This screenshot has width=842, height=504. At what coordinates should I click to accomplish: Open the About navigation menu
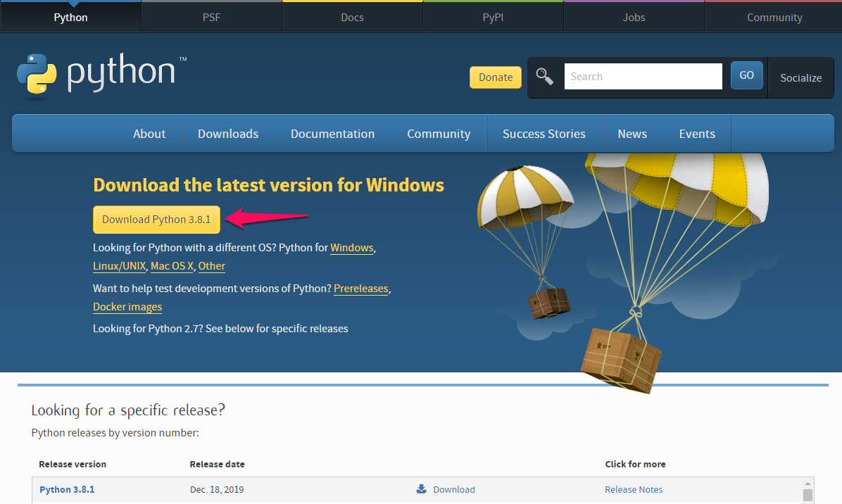[x=149, y=134]
